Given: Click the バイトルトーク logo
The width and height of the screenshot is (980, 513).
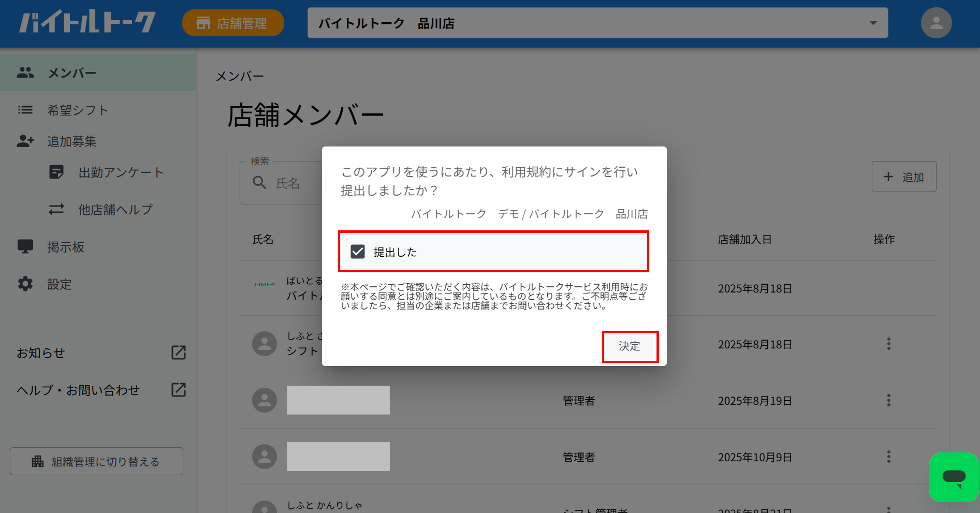Looking at the screenshot, I should click(x=87, y=22).
